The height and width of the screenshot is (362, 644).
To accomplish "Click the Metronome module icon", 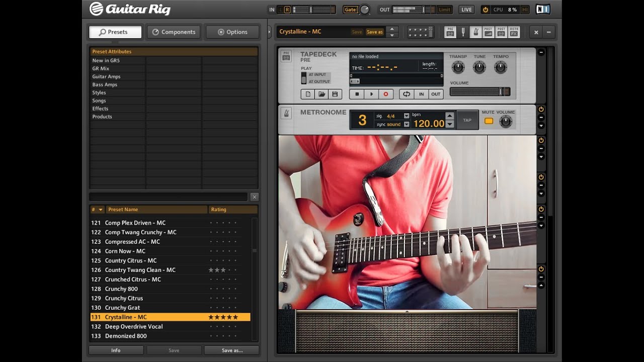I will [x=286, y=113].
